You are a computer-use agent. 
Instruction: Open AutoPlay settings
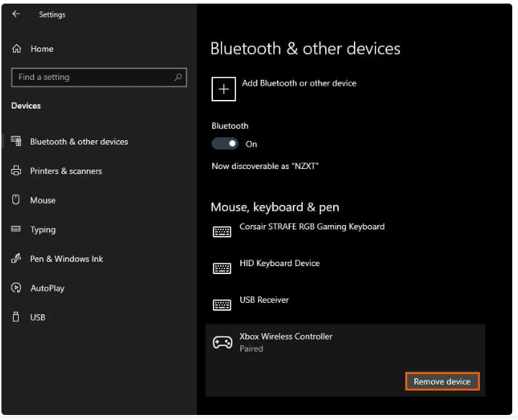[x=47, y=288]
